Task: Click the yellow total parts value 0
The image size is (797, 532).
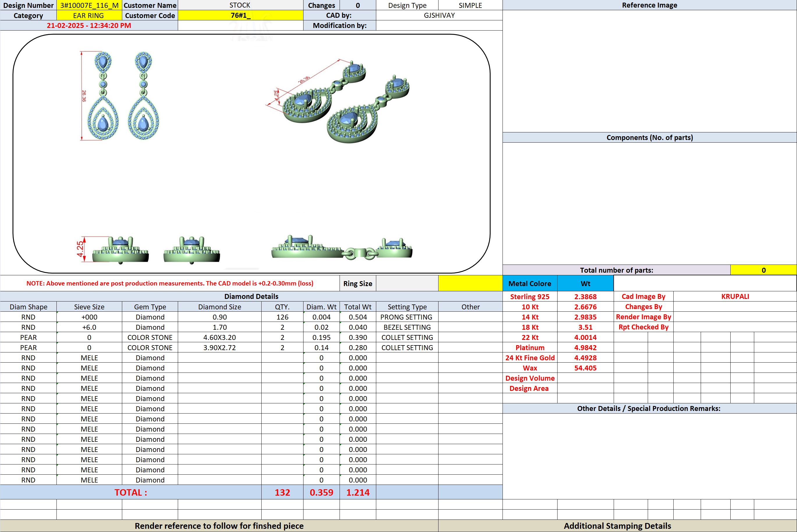Action: (764, 270)
